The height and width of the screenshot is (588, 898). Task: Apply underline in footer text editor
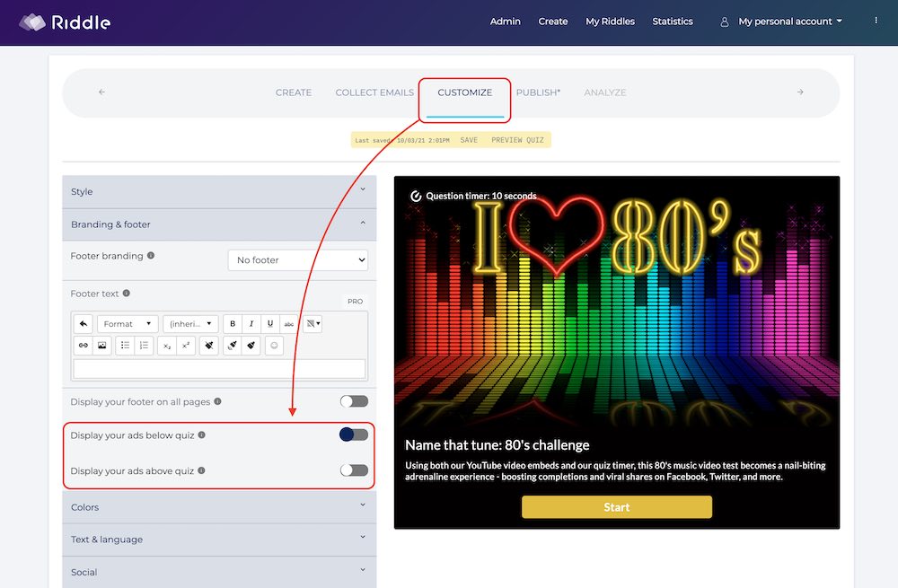pyautogui.click(x=270, y=324)
